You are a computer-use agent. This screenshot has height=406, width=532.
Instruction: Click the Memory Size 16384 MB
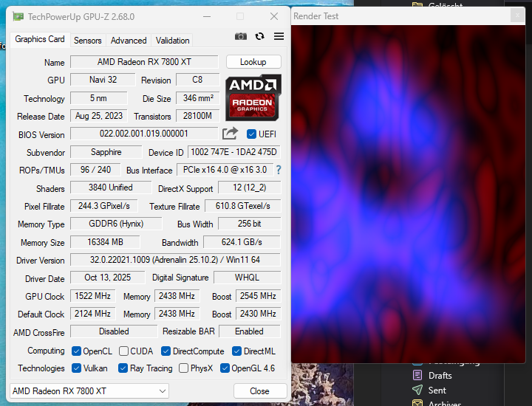coord(105,242)
